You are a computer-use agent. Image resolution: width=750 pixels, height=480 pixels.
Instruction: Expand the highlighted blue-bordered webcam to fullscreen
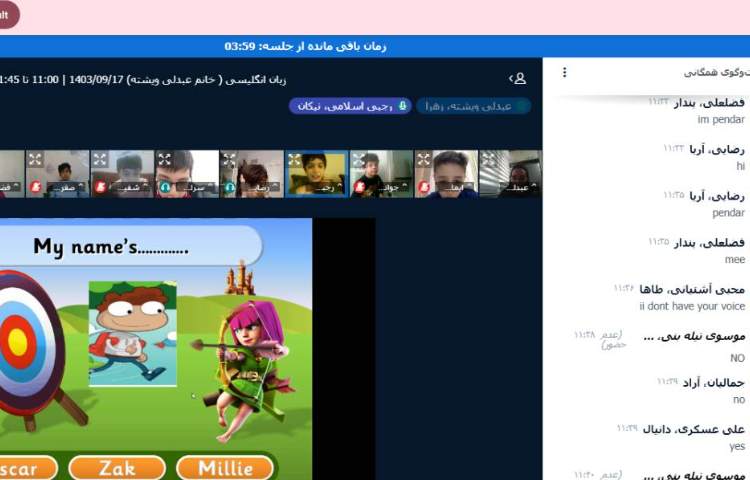pos(295,159)
